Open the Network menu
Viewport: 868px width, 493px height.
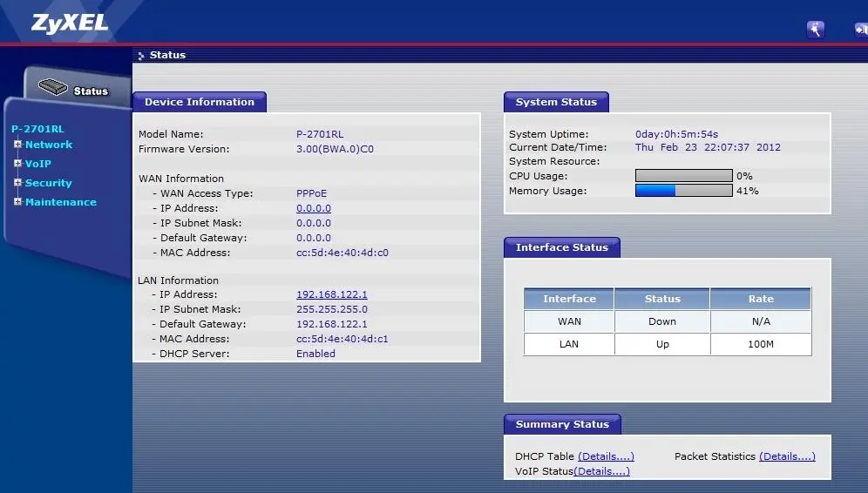(x=49, y=145)
